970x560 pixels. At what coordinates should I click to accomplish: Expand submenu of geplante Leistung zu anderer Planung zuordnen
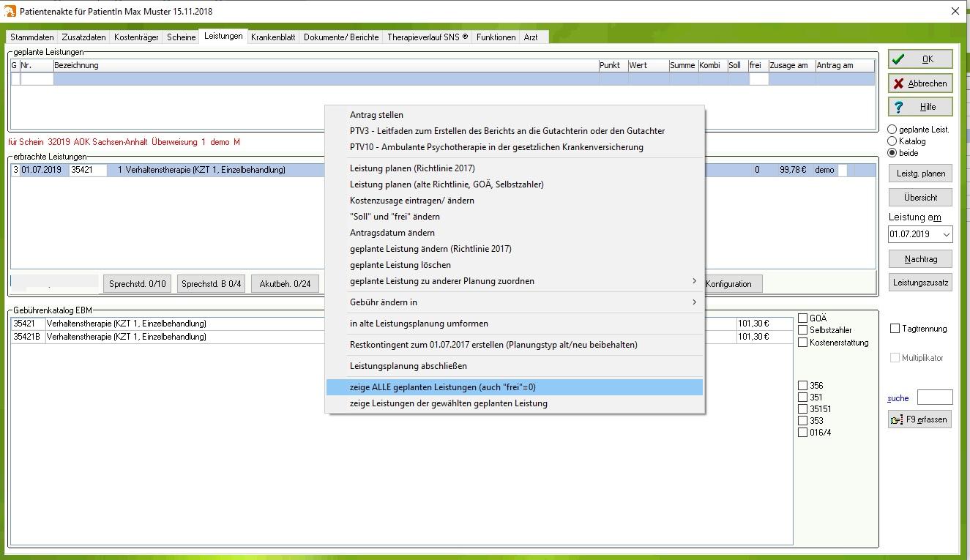click(694, 281)
